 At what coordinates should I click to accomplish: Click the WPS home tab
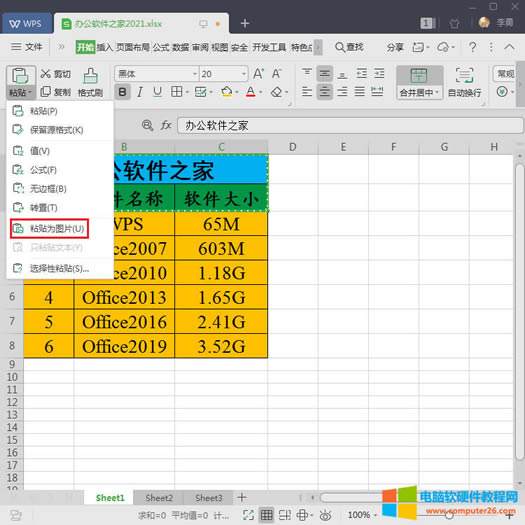(26, 24)
